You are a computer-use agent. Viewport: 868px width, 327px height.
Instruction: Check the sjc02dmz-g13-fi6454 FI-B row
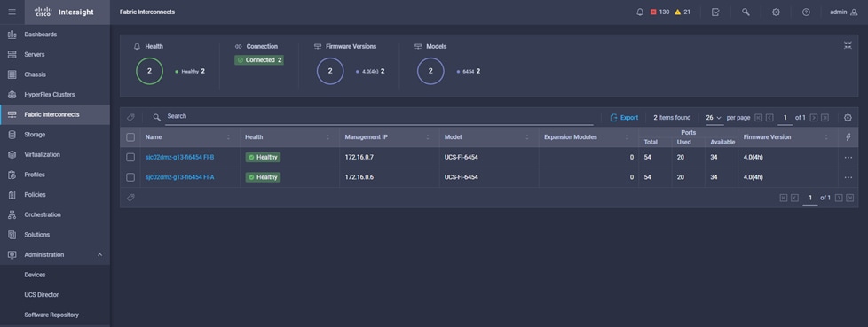[x=130, y=158]
